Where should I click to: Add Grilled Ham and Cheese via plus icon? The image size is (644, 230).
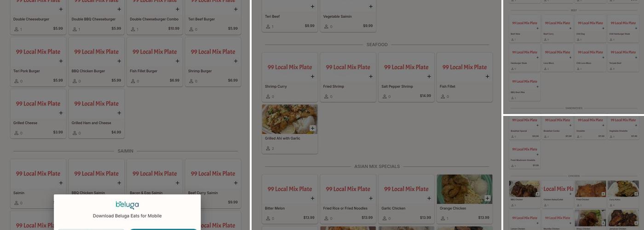click(119, 113)
